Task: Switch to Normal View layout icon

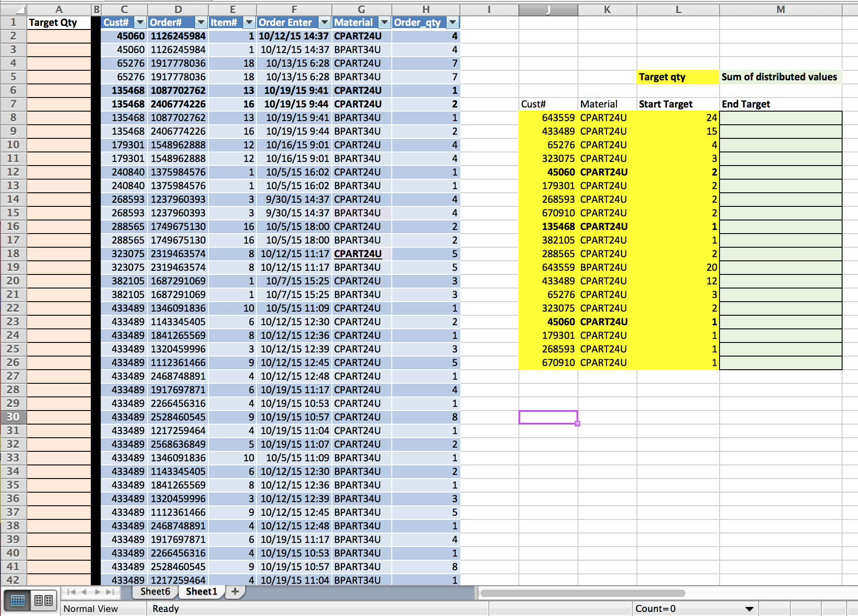Action: (x=17, y=601)
